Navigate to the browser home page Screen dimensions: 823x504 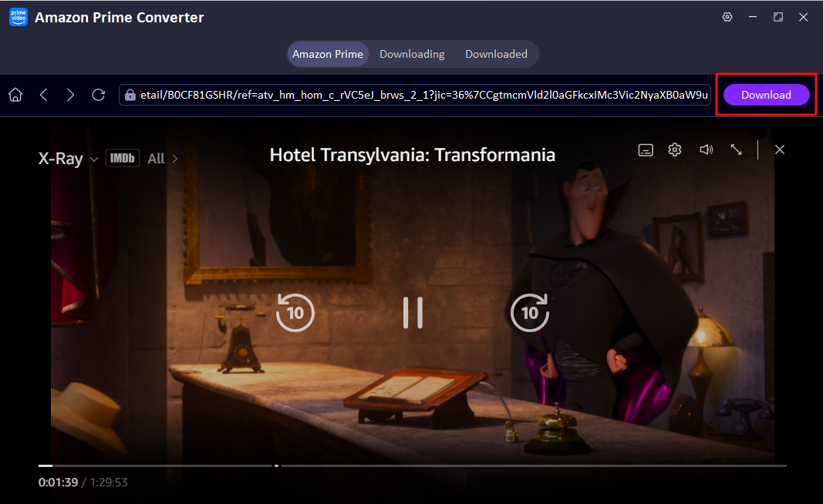15,94
